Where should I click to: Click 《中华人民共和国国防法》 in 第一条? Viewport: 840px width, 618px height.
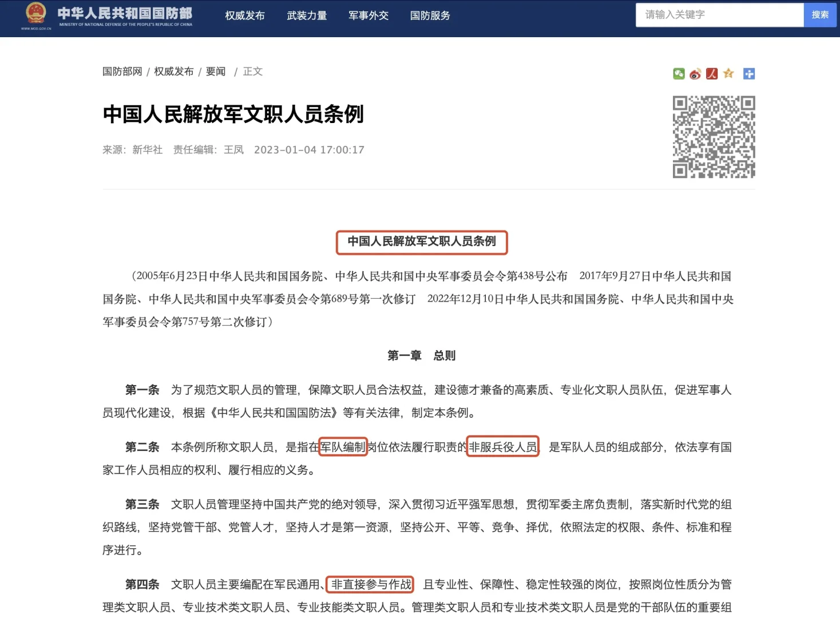(274, 413)
